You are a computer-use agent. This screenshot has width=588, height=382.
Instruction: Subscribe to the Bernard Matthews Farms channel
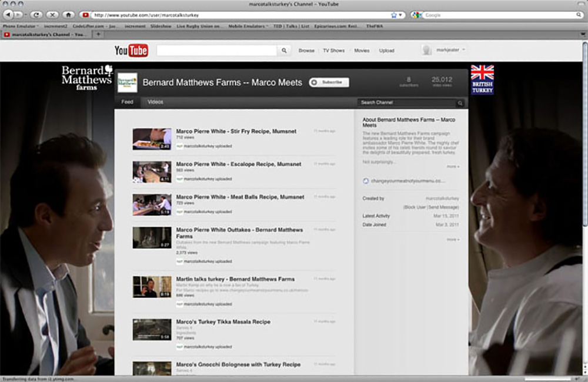(x=329, y=82)
